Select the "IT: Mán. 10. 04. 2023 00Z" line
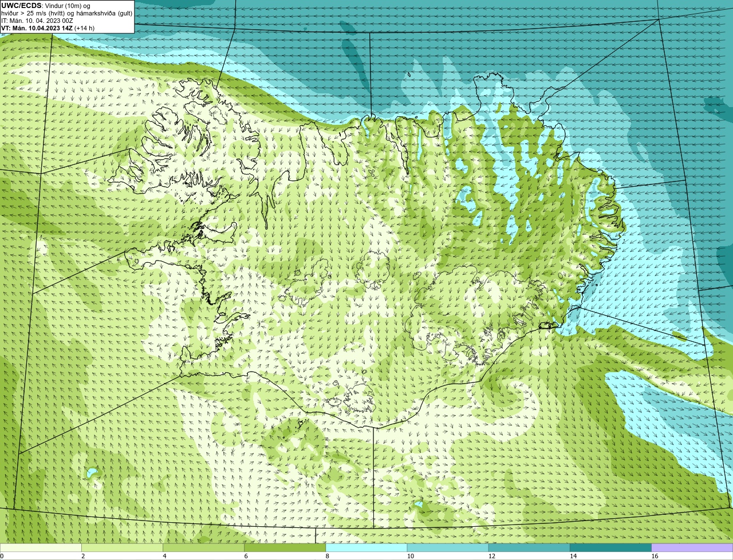Image resolution: width=733 pixels, height=560 pixels. [37, 21]
